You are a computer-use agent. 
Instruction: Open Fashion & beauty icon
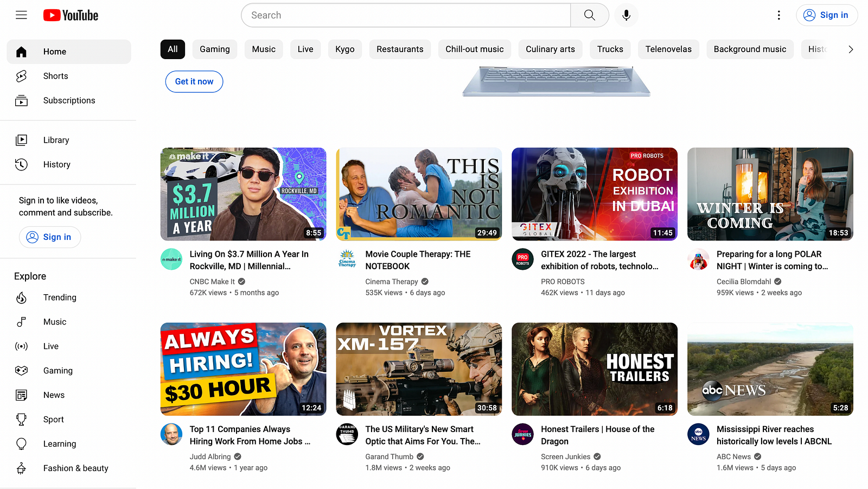[21, 468]
